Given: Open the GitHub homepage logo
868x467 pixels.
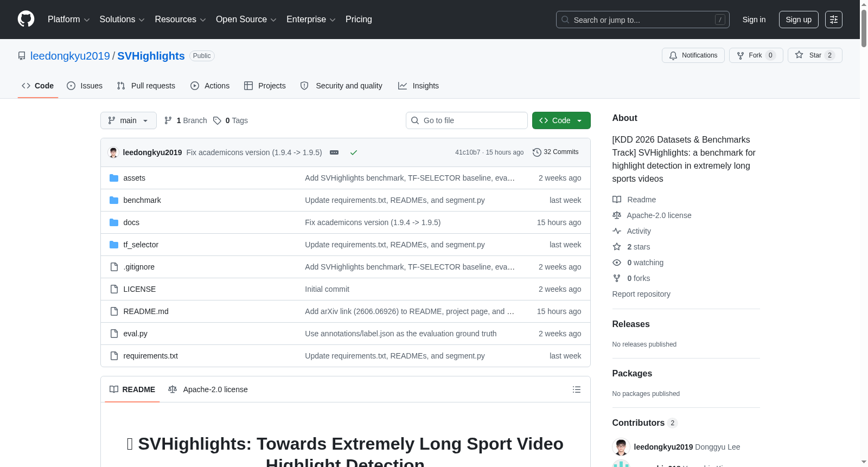Looking at the screenshot, I should click(x=26, y=19).
